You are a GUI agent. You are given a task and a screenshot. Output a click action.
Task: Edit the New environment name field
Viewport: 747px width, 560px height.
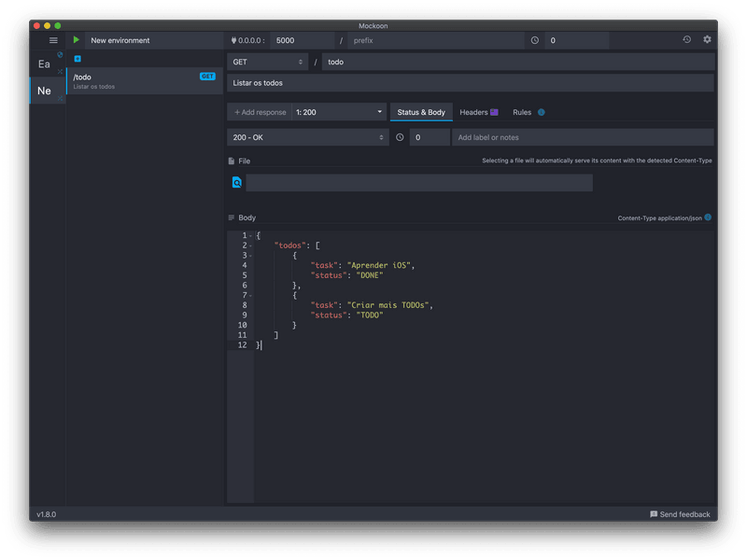point(154,40)
